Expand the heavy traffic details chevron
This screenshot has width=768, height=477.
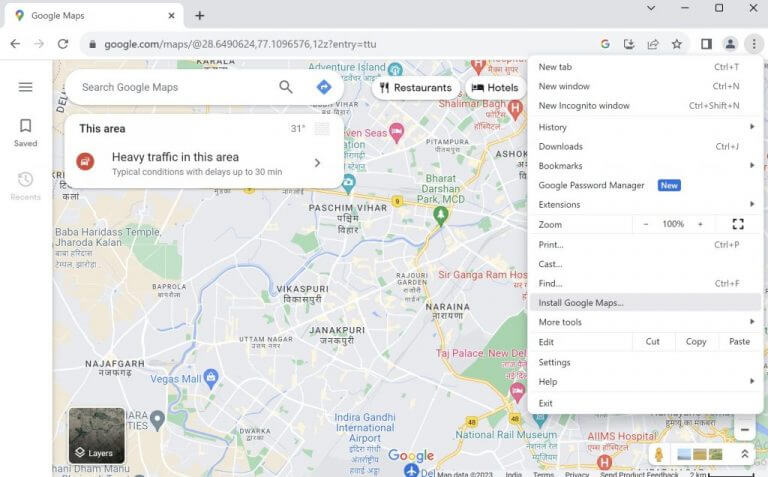(317, 163)
